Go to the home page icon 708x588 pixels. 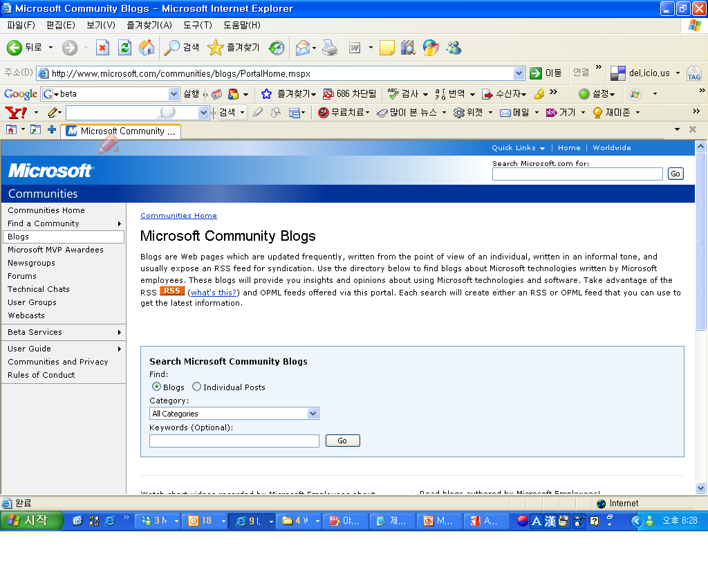(x=147, y=48)
